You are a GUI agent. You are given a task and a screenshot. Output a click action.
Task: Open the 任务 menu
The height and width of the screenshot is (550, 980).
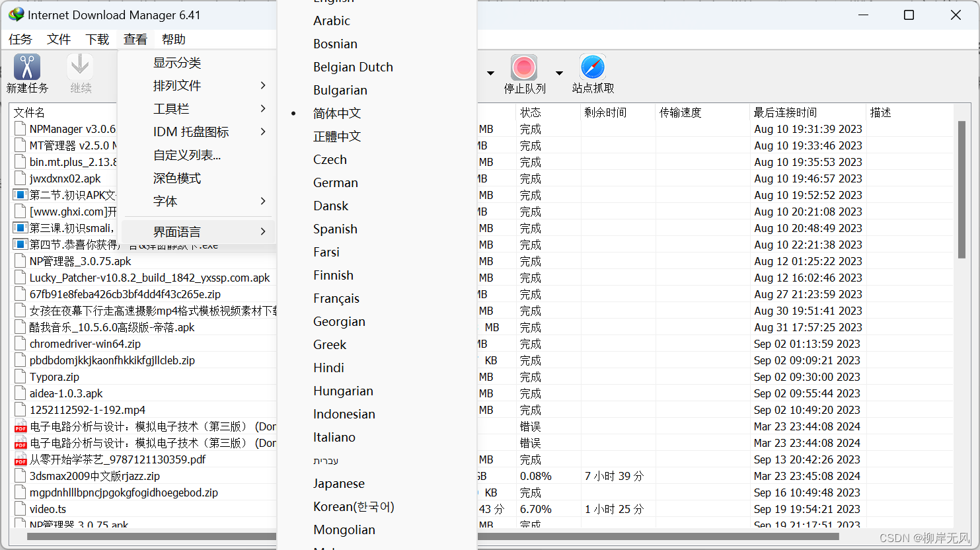20,40
